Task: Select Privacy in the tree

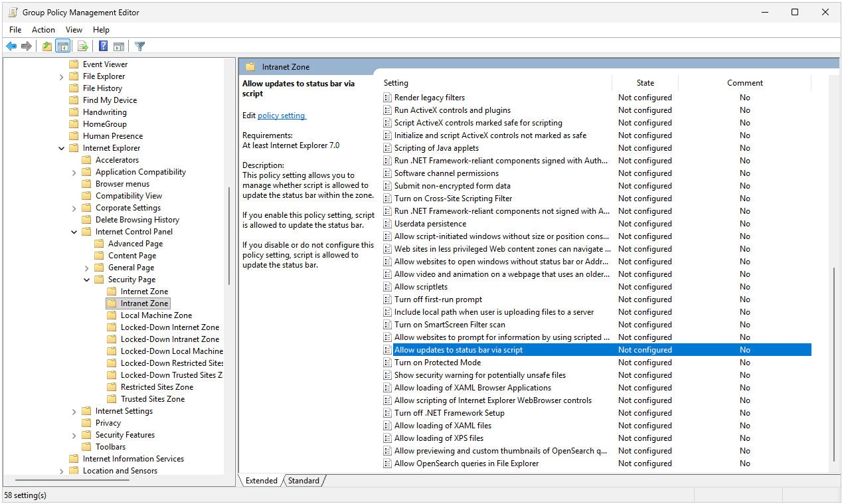Action: [x=108, y=423]
